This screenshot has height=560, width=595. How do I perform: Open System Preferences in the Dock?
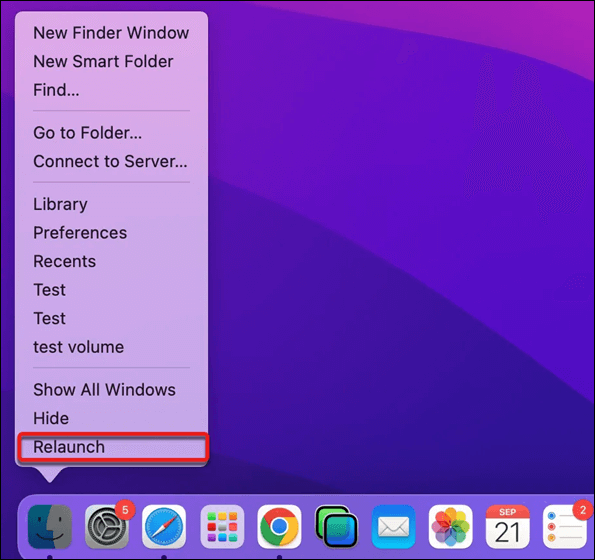point(107,527)
